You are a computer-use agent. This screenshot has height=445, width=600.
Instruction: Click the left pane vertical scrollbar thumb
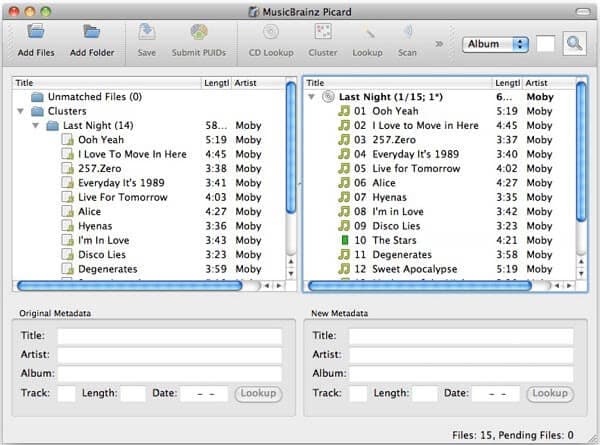pos(291,147)
